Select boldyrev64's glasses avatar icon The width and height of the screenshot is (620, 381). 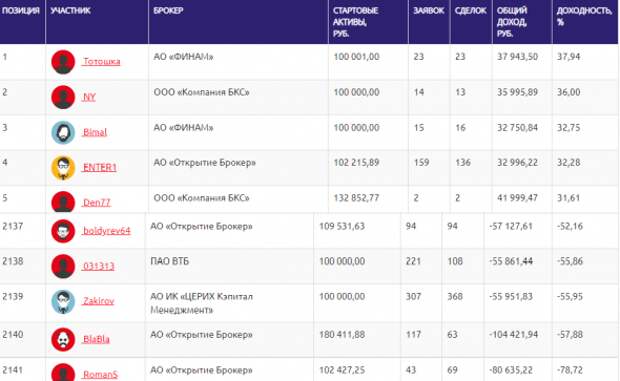pos(63,231)
